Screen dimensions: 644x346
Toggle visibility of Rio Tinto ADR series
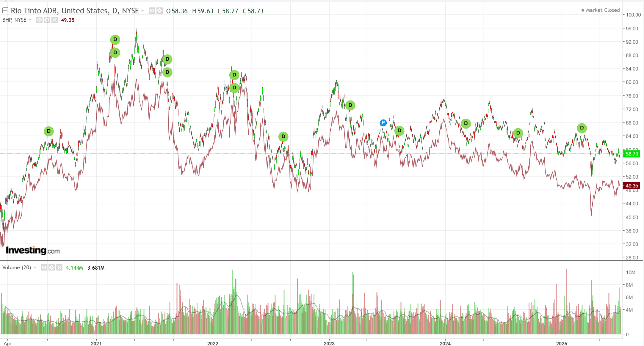[152, 11]
